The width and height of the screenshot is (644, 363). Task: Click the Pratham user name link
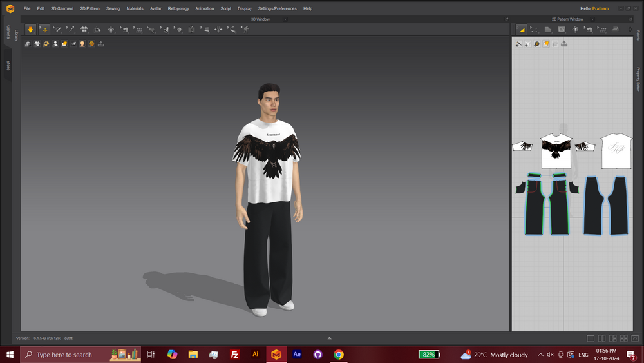pos(600,8)
